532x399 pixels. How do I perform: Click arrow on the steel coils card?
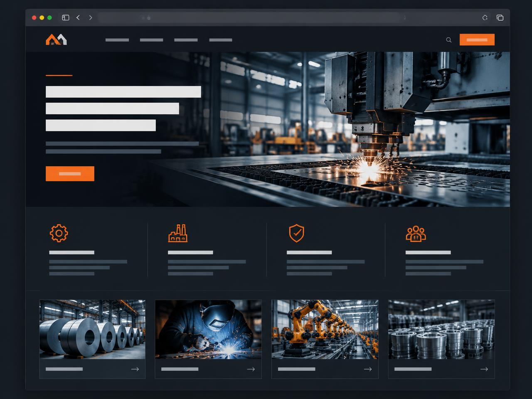click(135, 369)
